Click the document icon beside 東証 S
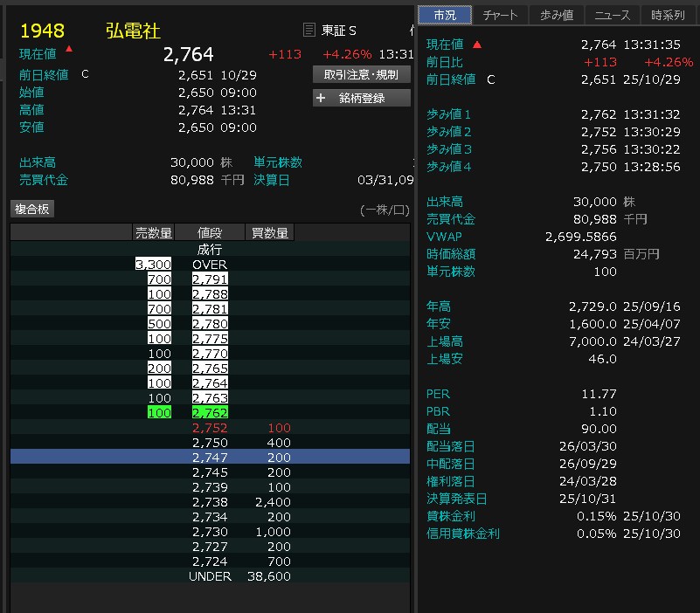 click(x=308, y=31)
